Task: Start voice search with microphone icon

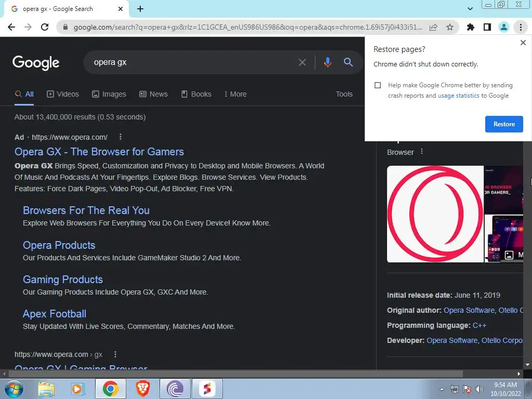Action: [327, 62]
